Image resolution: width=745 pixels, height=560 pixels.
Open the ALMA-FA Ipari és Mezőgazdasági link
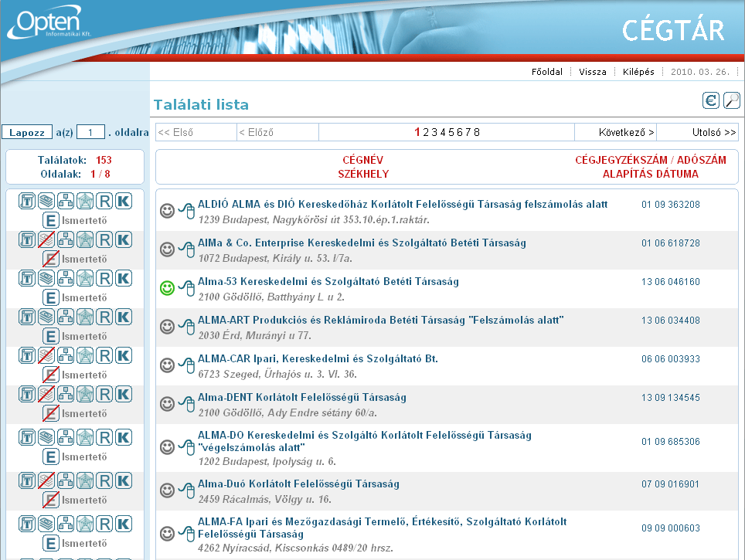tap(383, 528)
